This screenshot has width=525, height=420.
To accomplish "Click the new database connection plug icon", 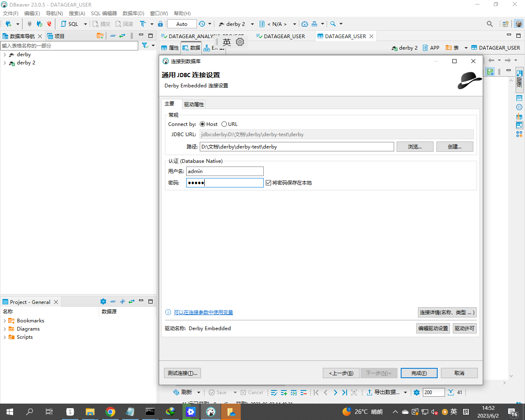I will (8, 24).
